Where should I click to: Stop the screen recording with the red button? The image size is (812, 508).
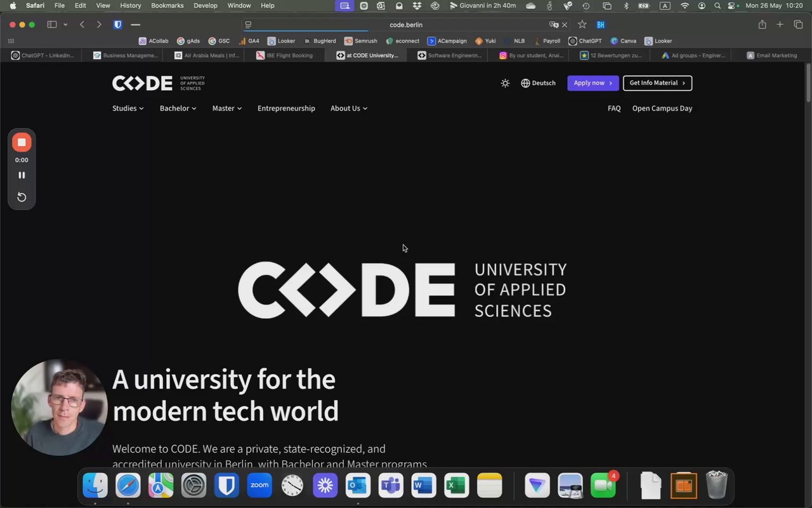pos(22,142)
